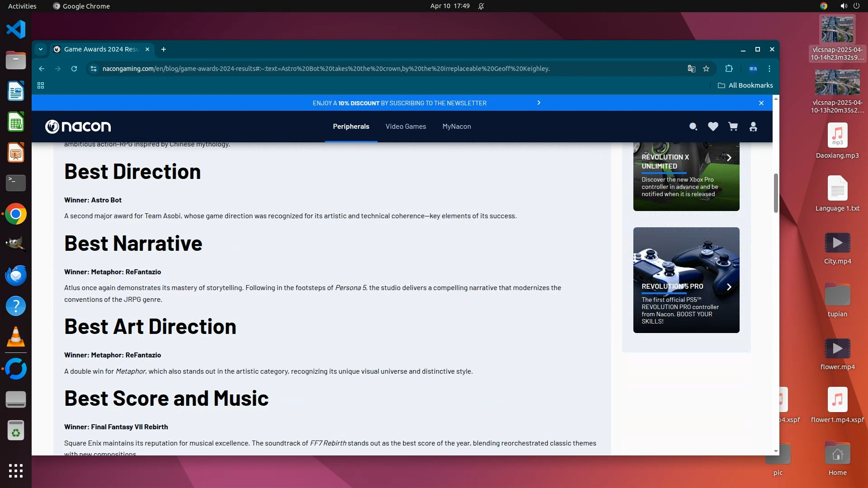
Task: Dismiss the newsletter discount banner
Action: coord(761,103)
